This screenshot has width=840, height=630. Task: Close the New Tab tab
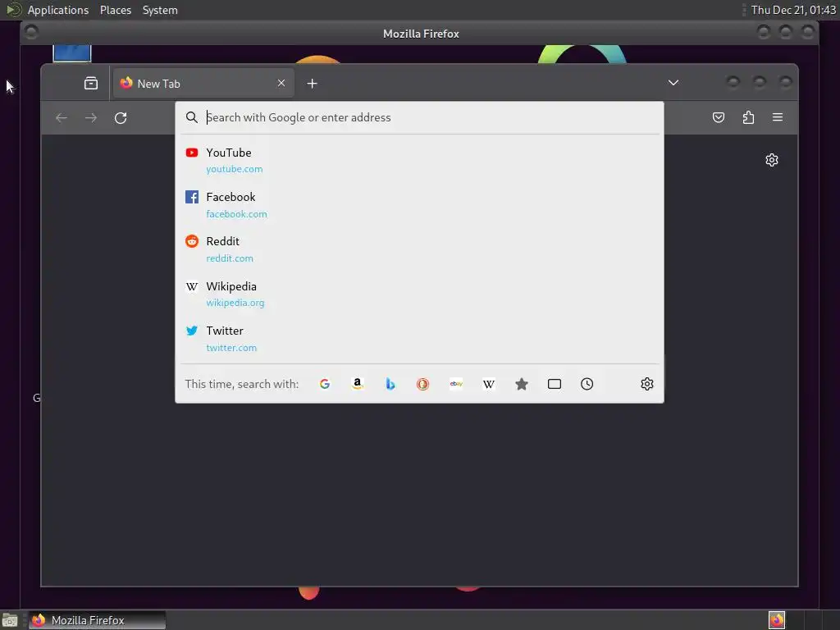pos(281,83)
